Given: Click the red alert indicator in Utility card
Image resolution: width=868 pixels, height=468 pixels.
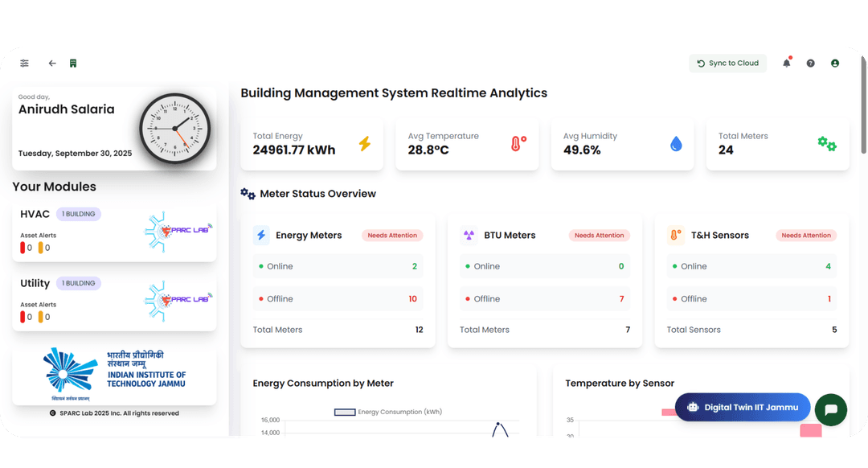Looking at the screenshot, I should (x=23, y=317).
